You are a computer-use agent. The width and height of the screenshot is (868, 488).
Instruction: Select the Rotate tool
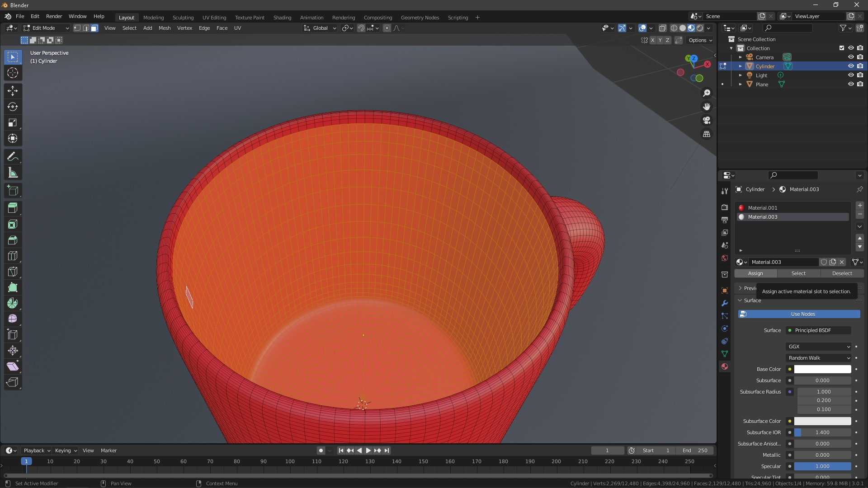coord(13,107)
